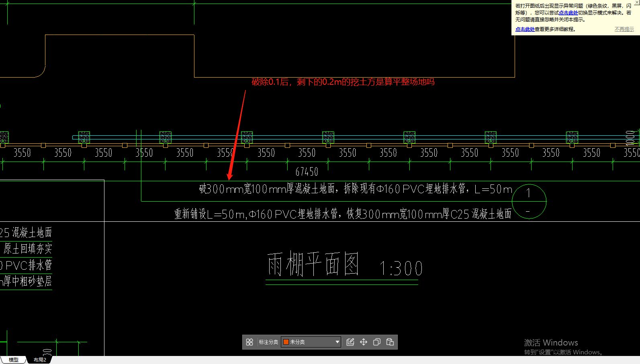
Task: Select the 厚中粗砂垫层 legend label
Action: coord(26,281)
